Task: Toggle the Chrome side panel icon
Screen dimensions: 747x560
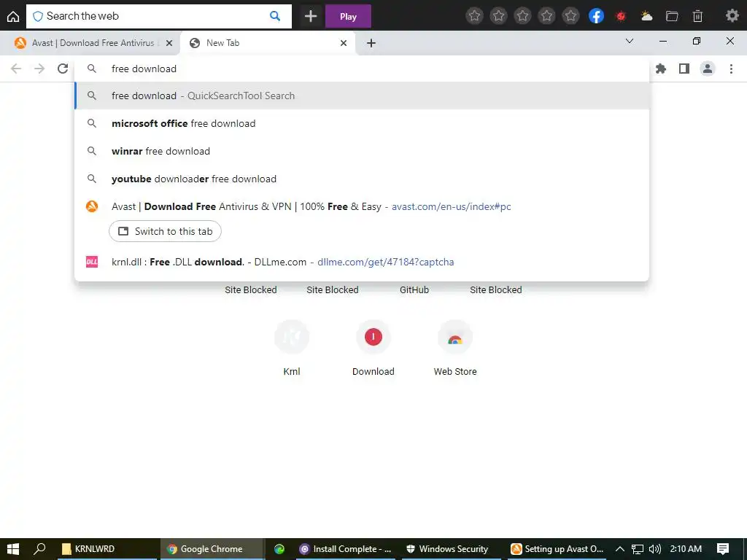Action: [684, 69]
